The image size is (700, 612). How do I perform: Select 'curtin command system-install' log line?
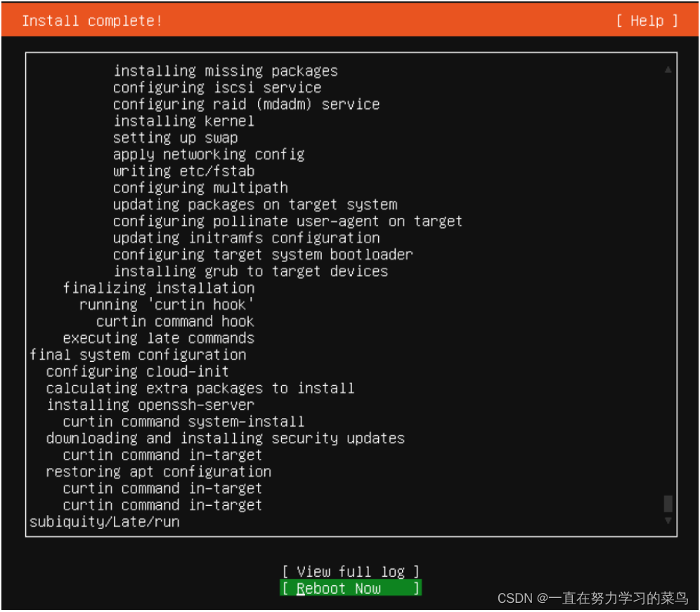183,422
